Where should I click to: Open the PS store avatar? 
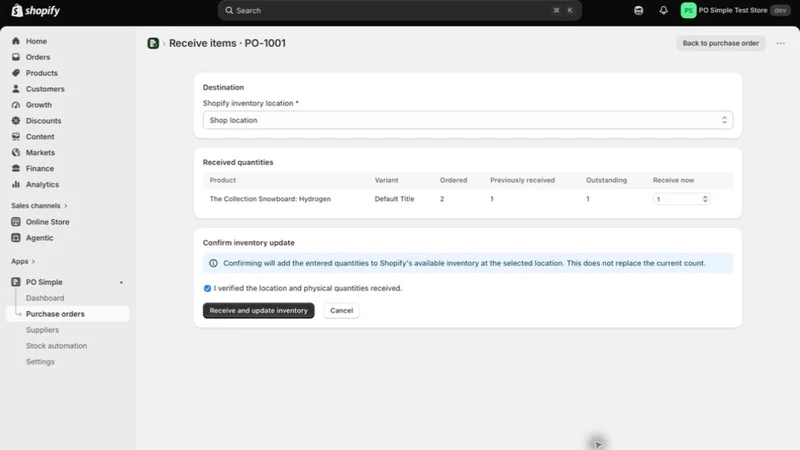pyautogui.click(x=688, y=10)
